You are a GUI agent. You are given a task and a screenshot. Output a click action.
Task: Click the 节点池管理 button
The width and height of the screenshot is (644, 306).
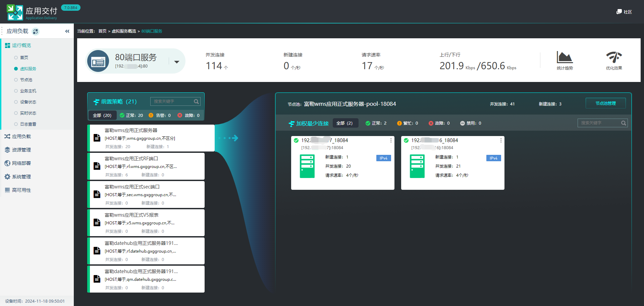[605, 103]
